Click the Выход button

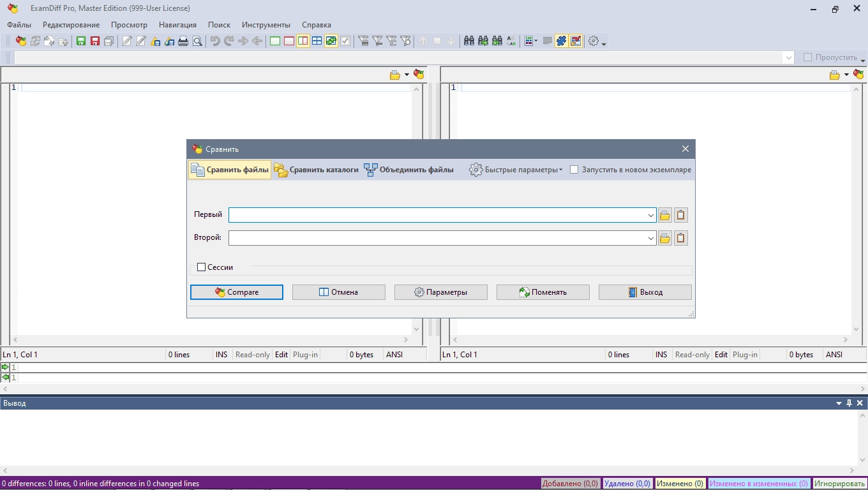pos(645,292)
